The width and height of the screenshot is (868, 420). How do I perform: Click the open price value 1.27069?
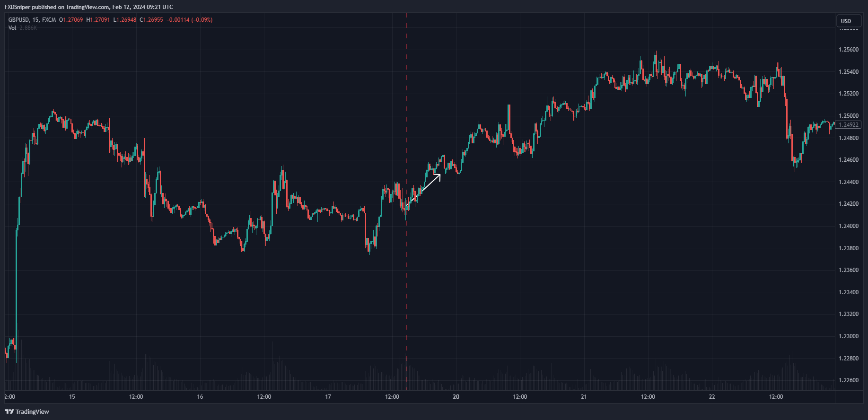[73, 20]
